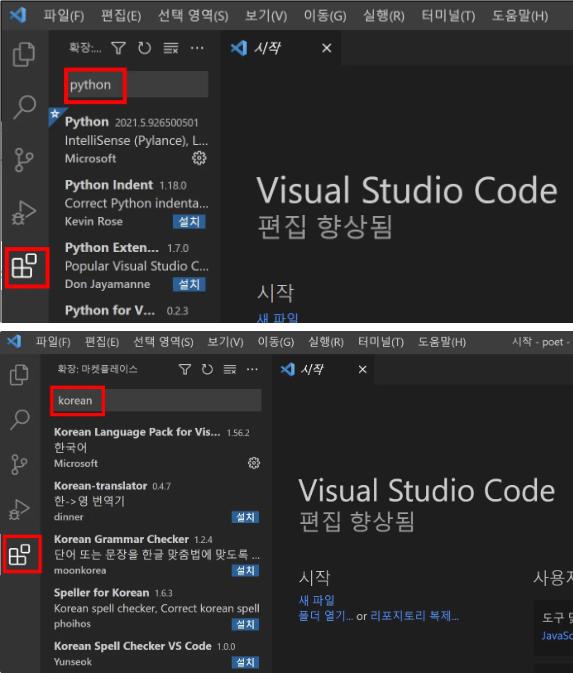Open 이동(G) menu in bottom window
The width and height of the screenshot is (573, 673).
point(276,342)
